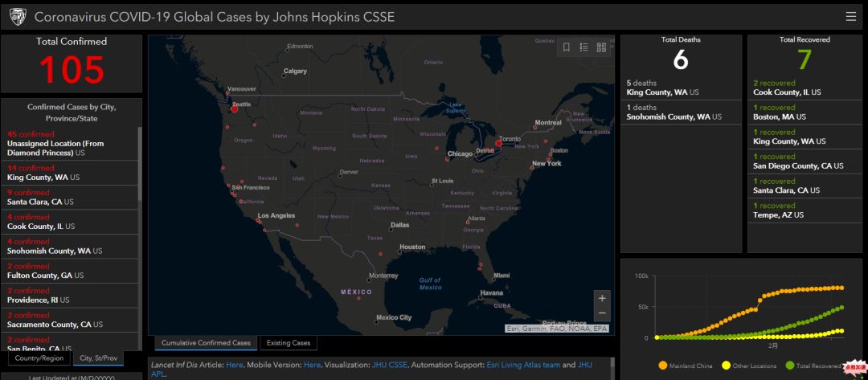This screenshot has width=868, height=380.
Task: Switch to Existing Cases tab
Action: pyautogui.click(x=289, y=343)
